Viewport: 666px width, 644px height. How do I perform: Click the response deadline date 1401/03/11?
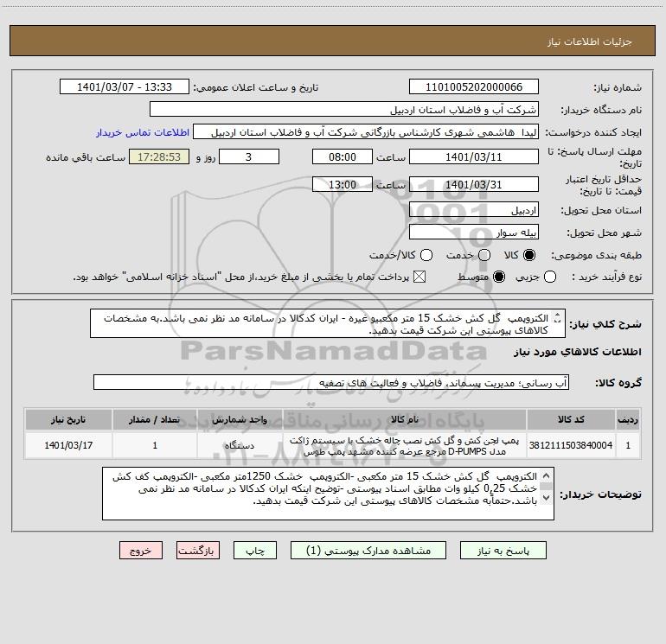point(474,156)
